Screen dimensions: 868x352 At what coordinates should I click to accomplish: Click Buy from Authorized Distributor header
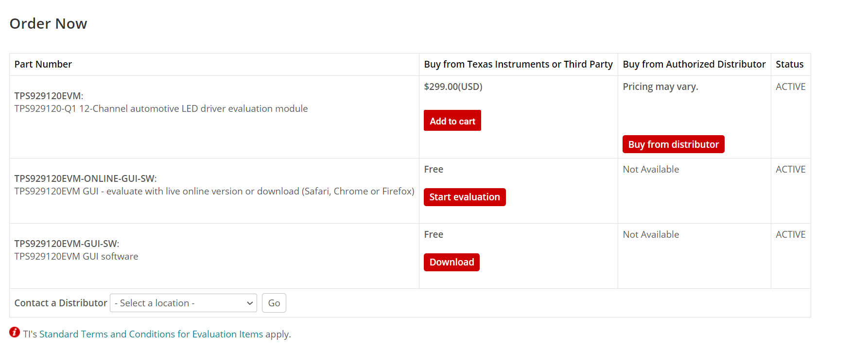coord(694,64)
